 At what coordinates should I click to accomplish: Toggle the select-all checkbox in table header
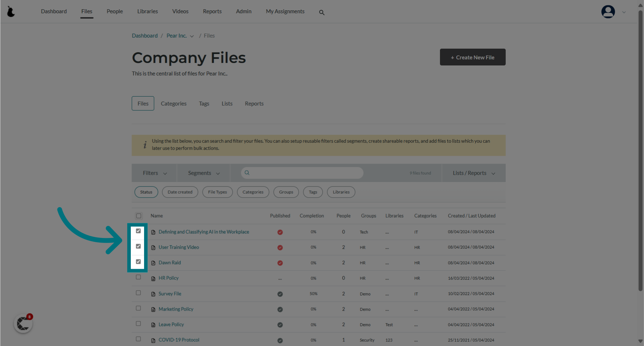[x=139, y=216]
